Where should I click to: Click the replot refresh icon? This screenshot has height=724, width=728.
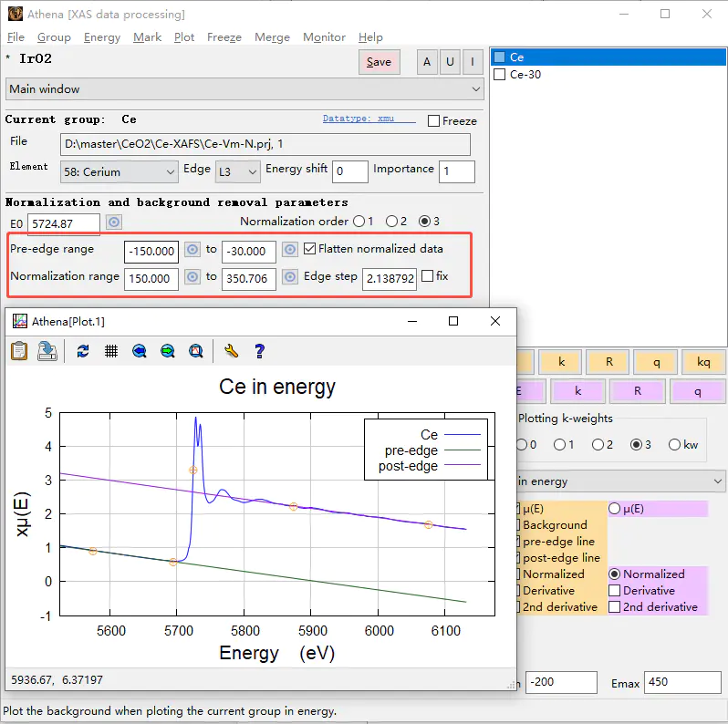click(83, 351)
